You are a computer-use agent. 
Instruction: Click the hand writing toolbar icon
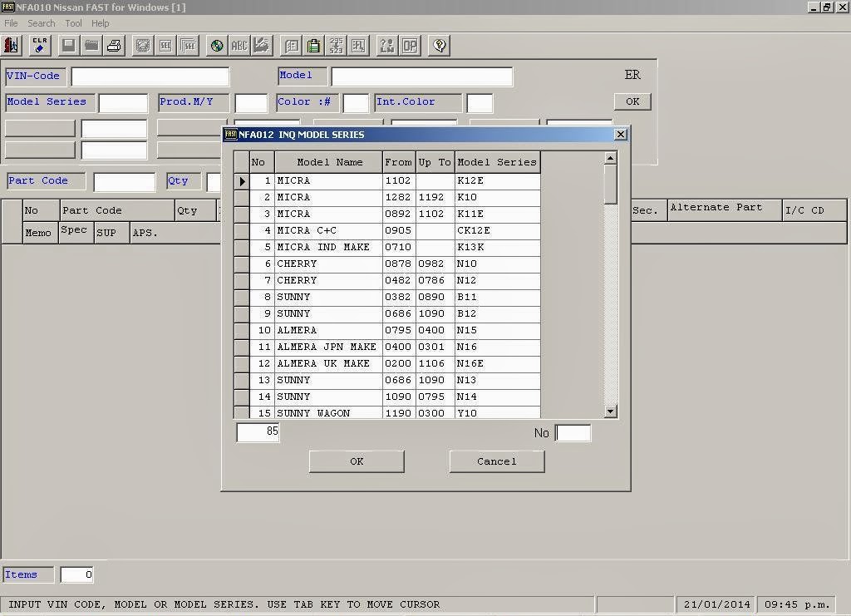coord(262,46)
